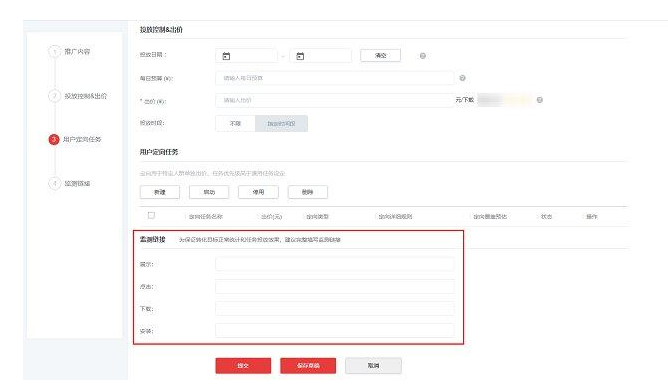Viewport: 668px width, 385px height.
Task: Click the step 1 circle in the sidebar
Action: (54, 52)
